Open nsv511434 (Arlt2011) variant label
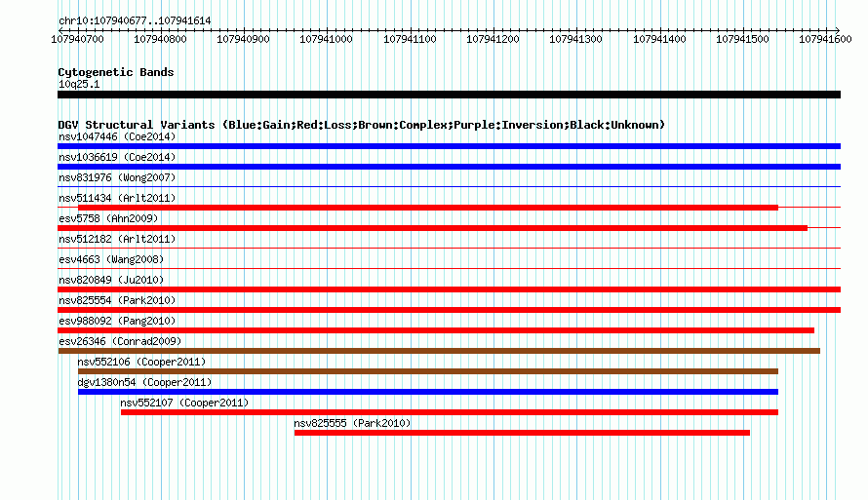The height and width of the screenshot is (500, 868). click(x=117, y=198)
